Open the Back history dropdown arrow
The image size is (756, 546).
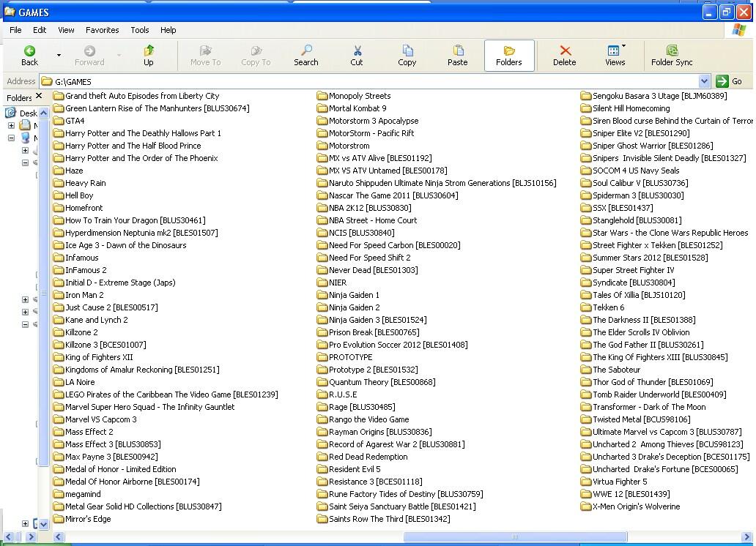pyautogui.click(x=59, y=56)
